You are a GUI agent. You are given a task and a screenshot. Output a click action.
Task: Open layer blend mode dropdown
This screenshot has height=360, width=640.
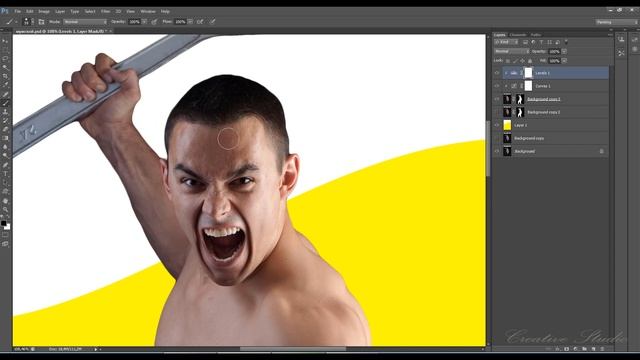512,51
